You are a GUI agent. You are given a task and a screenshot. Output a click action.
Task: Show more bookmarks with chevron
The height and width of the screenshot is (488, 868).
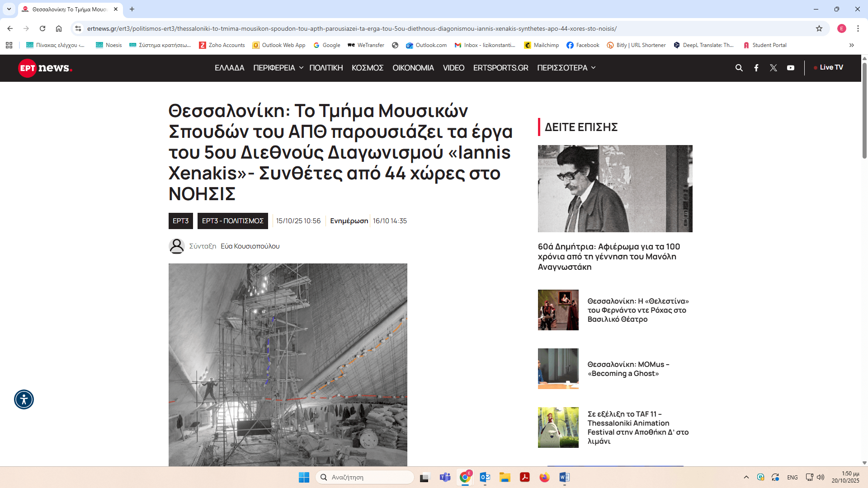(x=852, y=45)
